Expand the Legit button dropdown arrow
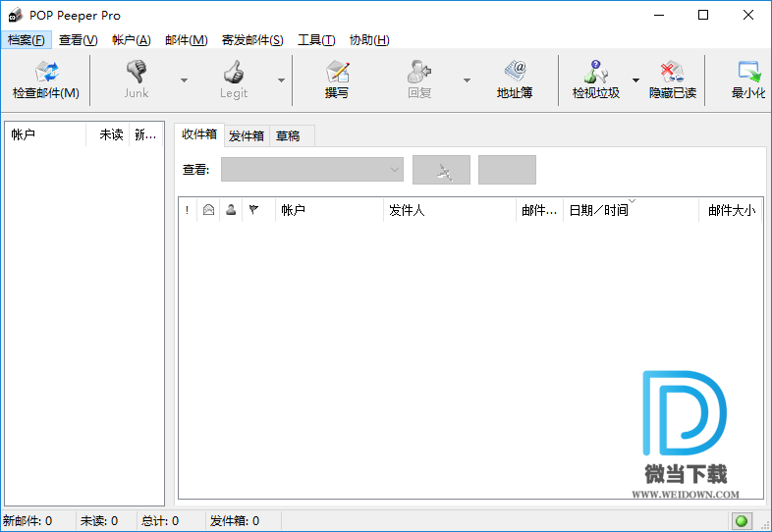This screenshot has height=532, width=772. coord(281,80)
